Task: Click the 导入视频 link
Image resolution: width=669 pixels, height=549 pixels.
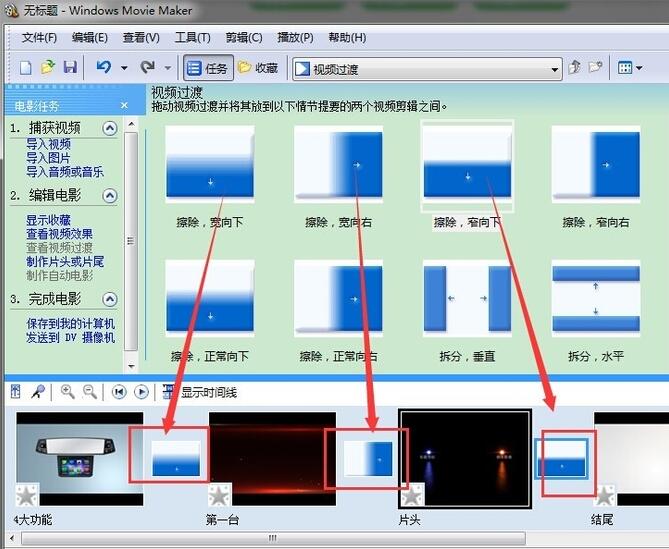Action: (x=48, y=144)
